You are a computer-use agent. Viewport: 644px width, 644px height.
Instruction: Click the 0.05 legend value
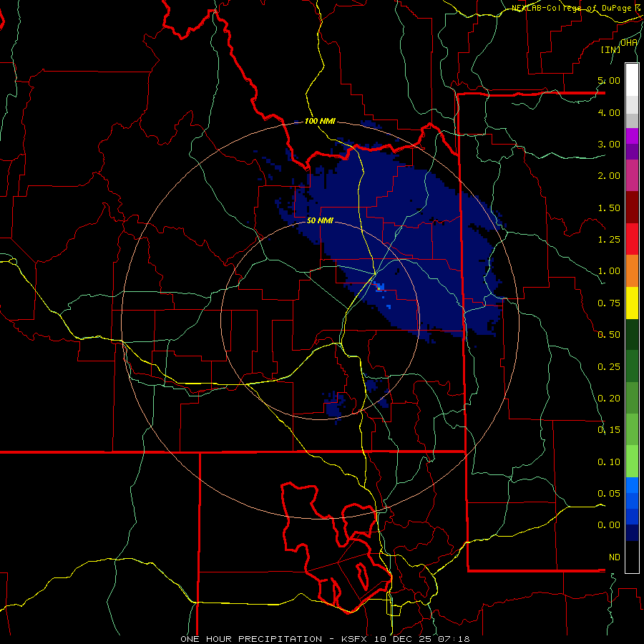click(x=609, y=493)
